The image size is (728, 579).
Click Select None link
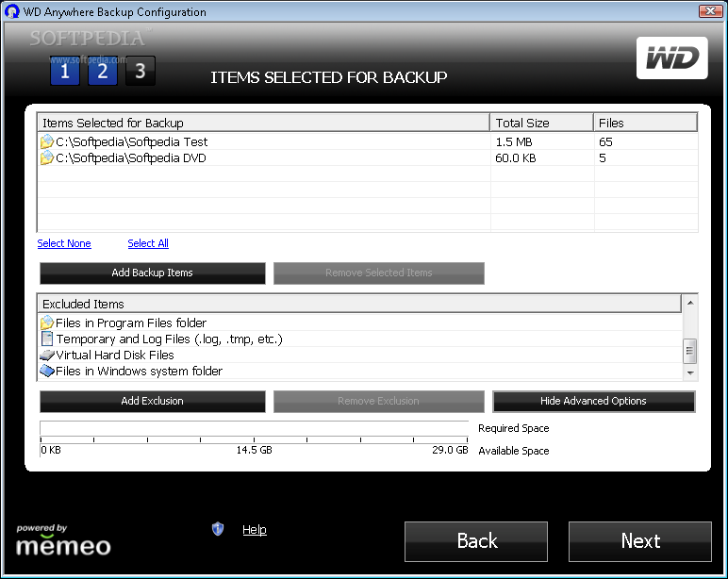pyautogui.click(x=64, y=243)
